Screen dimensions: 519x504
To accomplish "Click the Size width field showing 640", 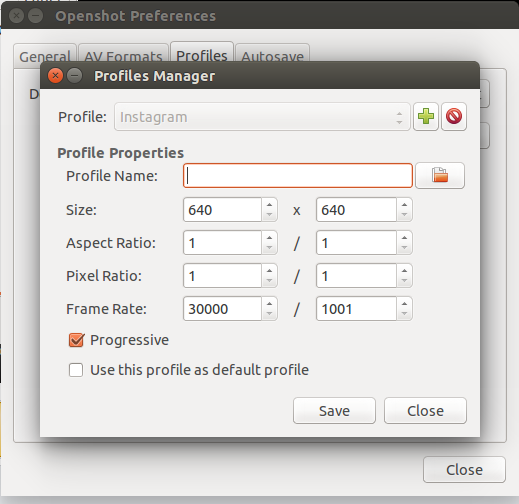I will [222, 210].
